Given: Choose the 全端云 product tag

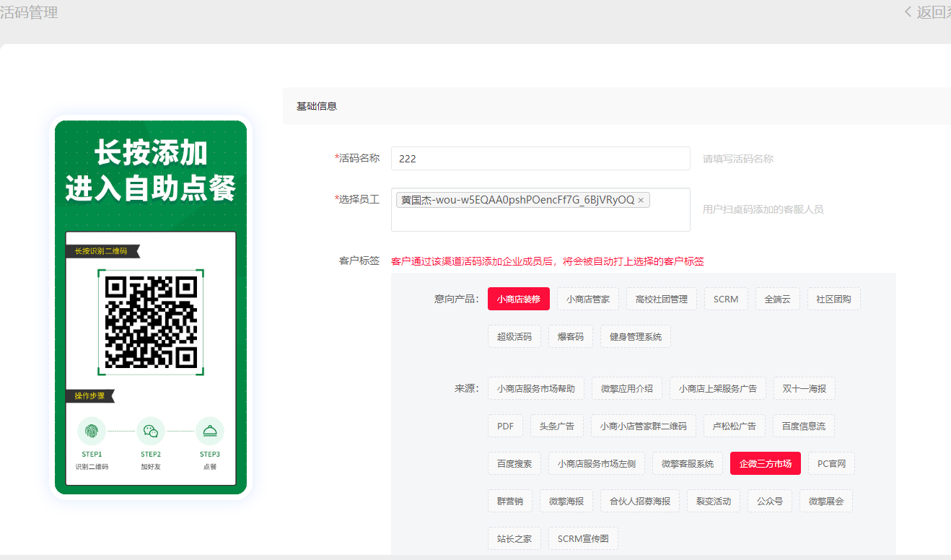Looking at the screenshot, I should (x=778, y=299).
